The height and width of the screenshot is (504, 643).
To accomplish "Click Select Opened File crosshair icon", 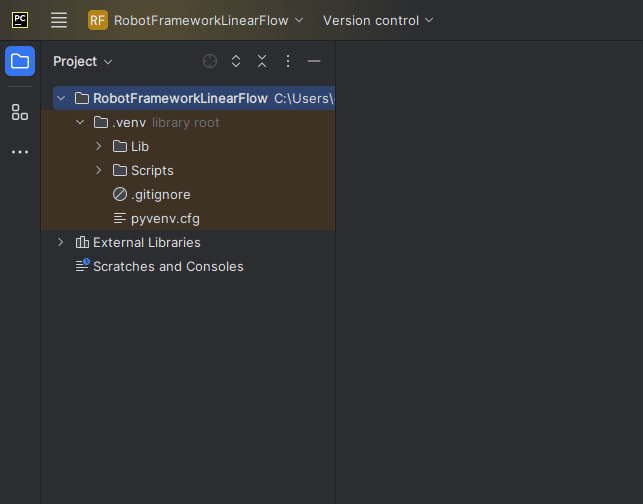I will (x=210, y=61).
